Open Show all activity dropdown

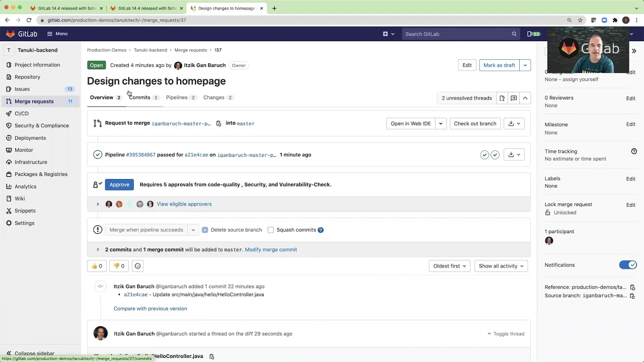[x=501, y=266]
